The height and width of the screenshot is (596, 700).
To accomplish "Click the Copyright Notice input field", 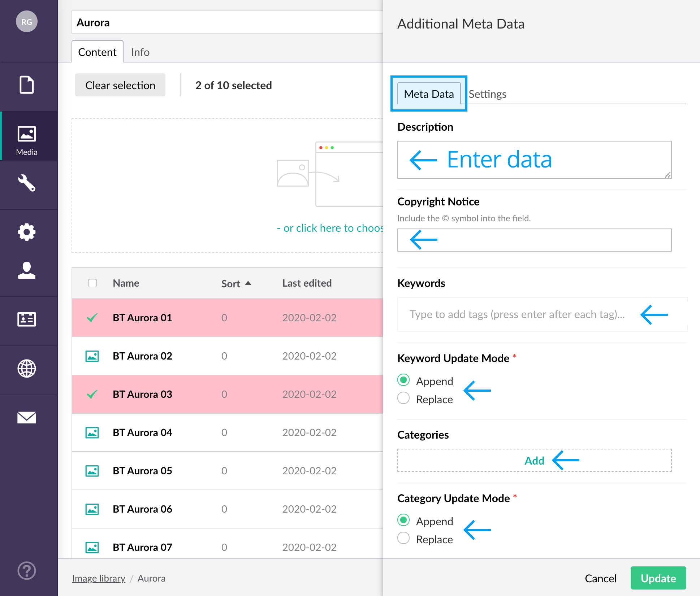I will pyautogui.click(x=536, y=239).
